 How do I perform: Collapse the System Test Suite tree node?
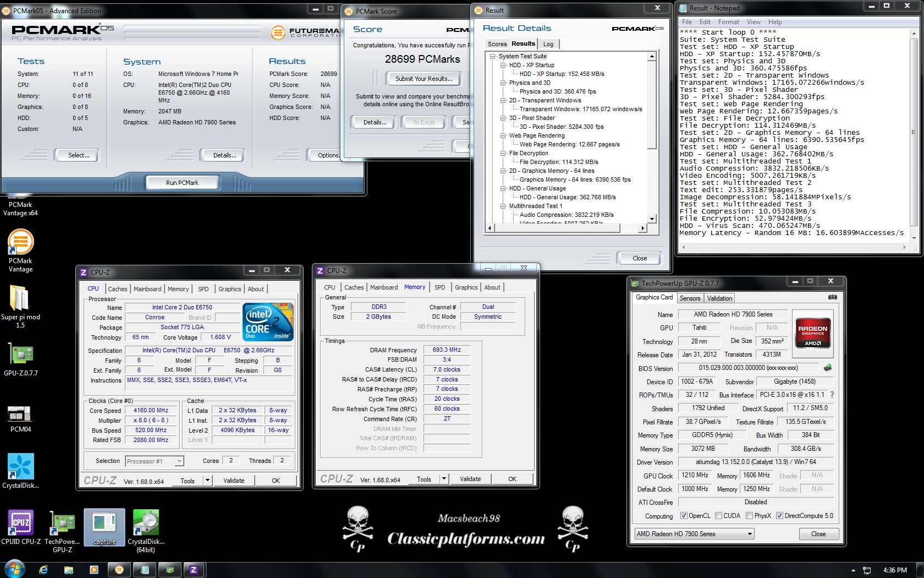492,56
